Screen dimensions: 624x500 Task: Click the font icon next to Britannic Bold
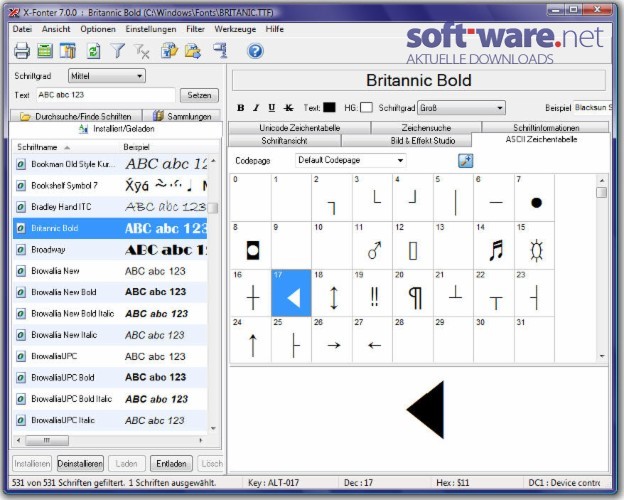(x=21, y=228)
